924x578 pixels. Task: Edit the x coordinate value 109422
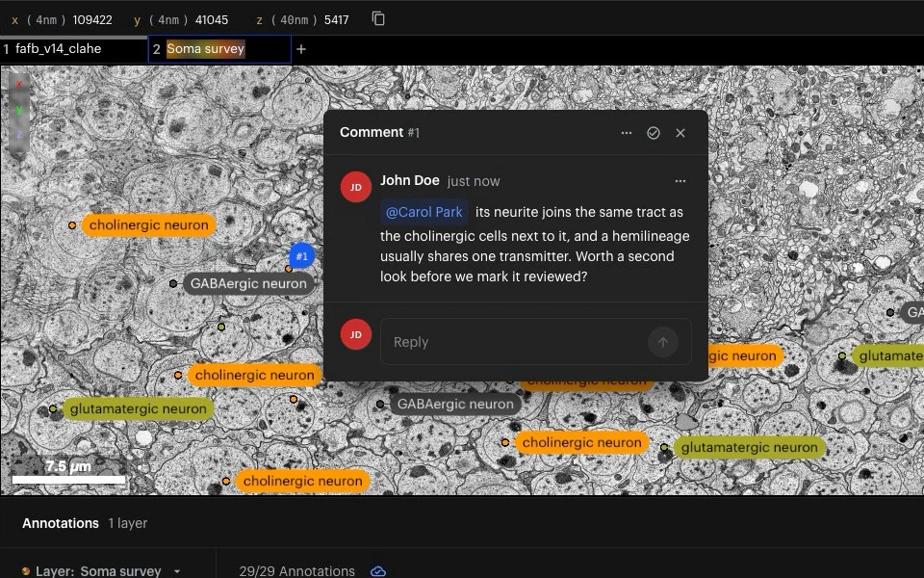coord(92,19)
